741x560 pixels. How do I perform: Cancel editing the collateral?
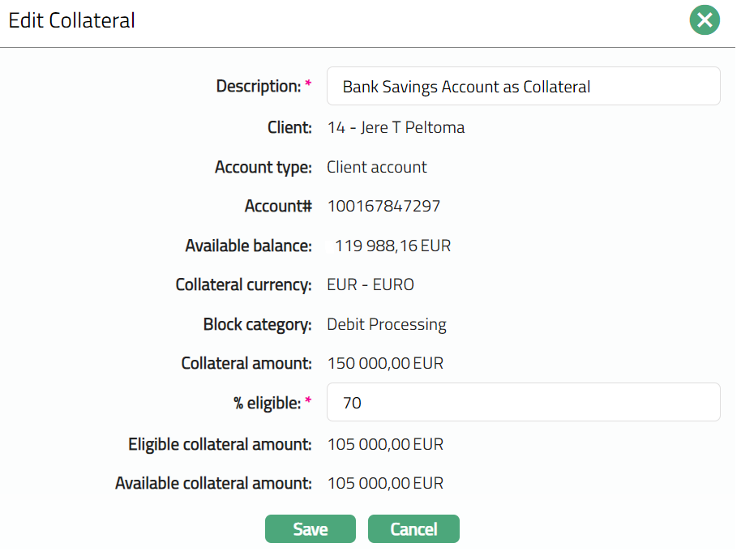click(x=413, y=529)
